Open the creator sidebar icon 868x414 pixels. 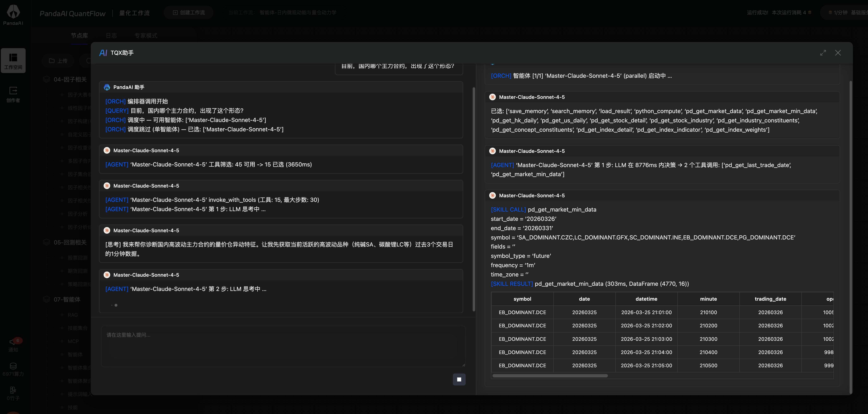tap(13, 94)
